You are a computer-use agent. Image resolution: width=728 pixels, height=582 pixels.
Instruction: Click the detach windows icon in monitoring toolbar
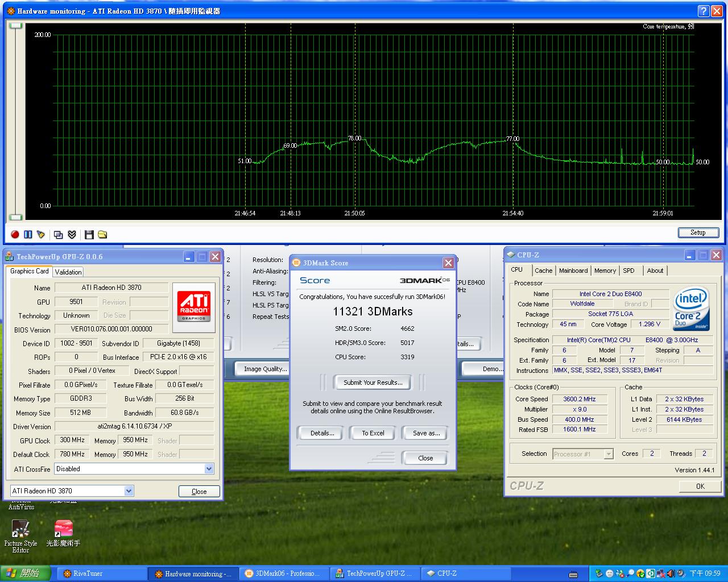[x=58, y=234]
